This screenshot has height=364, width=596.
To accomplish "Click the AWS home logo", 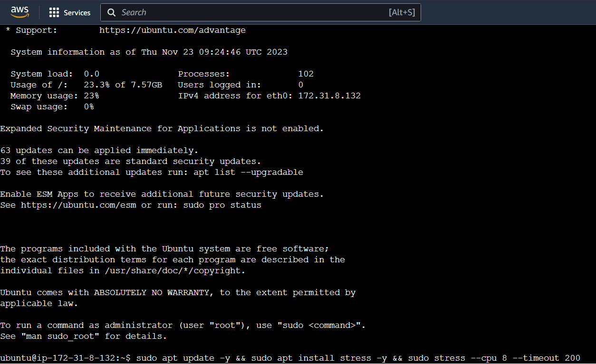I will click(x=19, y=12).
